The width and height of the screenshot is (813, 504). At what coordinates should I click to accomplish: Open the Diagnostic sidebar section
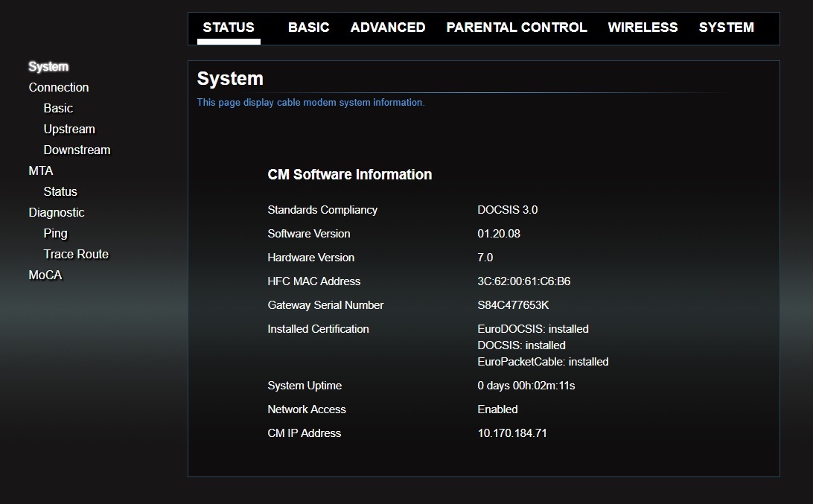coord(57,212)
